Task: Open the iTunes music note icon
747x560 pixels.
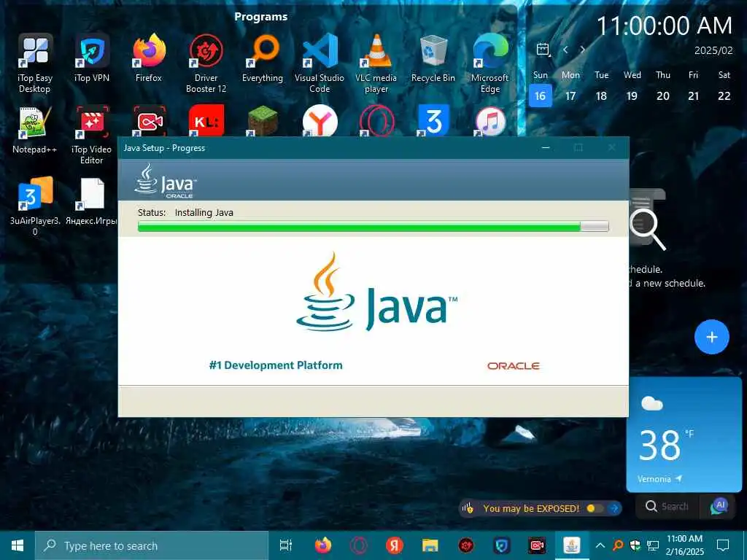Action: coord(490,120)
